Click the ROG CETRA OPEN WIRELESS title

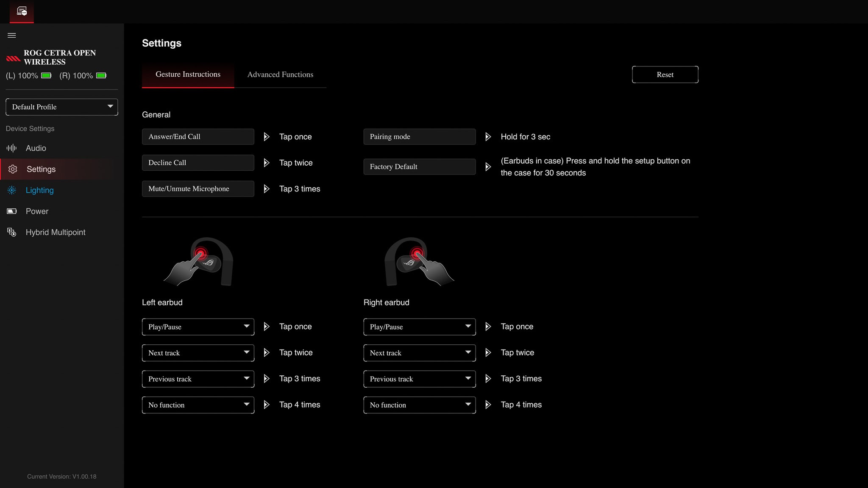click(x=60, y=58)
